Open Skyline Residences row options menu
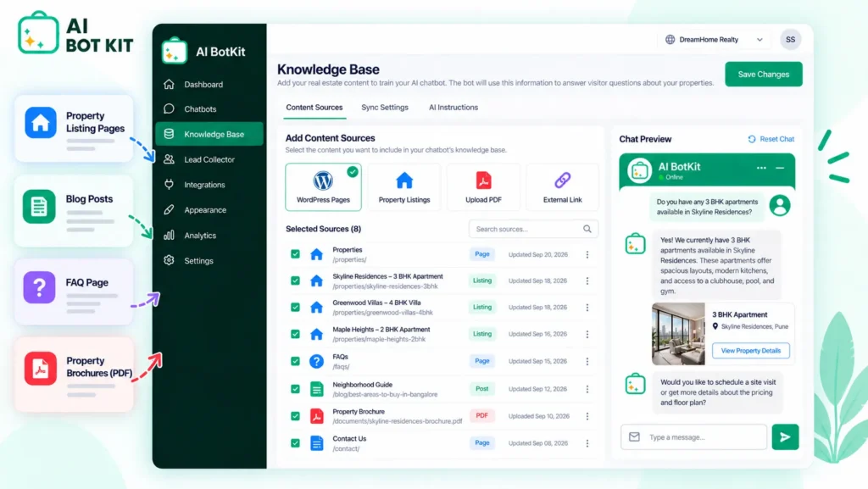868x489 pixels. point(587,281)
